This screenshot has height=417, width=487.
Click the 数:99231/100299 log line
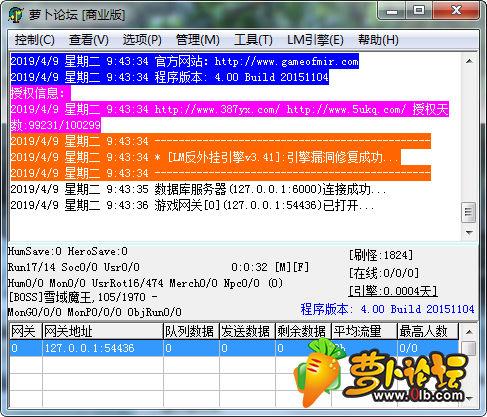(56, 125)
